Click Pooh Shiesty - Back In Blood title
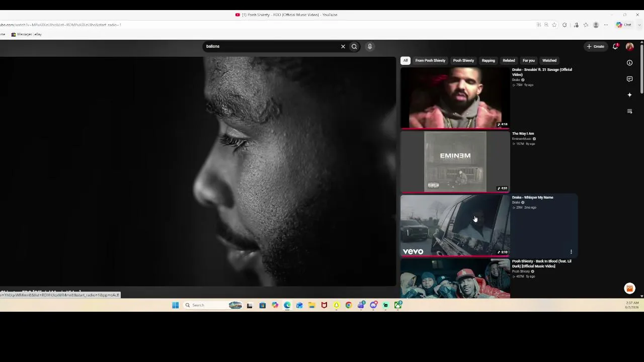The height and width of the screenshot is (362, 644). [x=542, y=263]
